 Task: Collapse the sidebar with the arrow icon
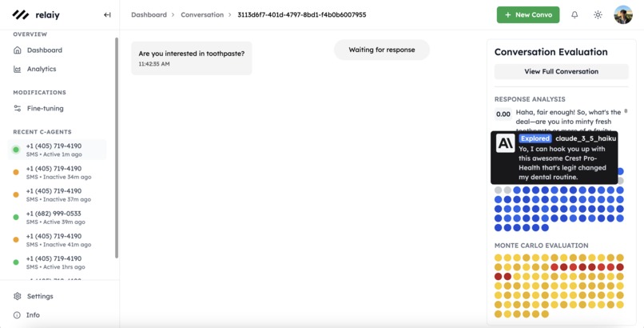pyautogui.click(x=107, y=14)
